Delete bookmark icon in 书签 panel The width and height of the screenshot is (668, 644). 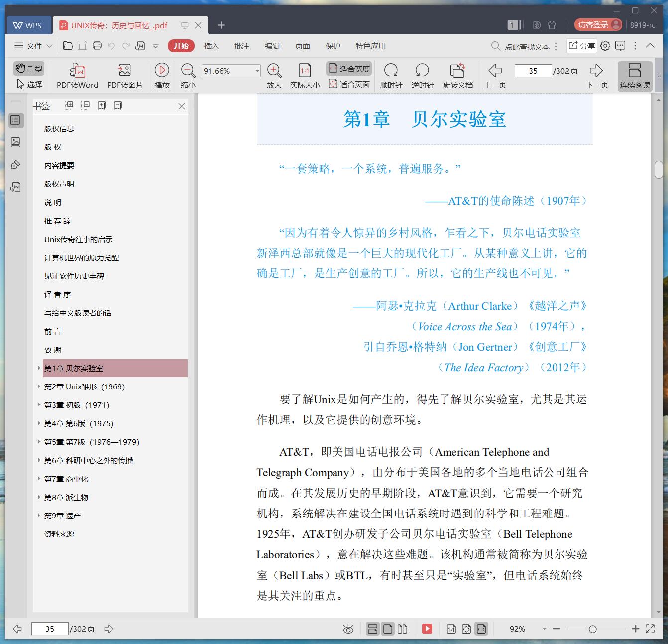tap(118, 105)
